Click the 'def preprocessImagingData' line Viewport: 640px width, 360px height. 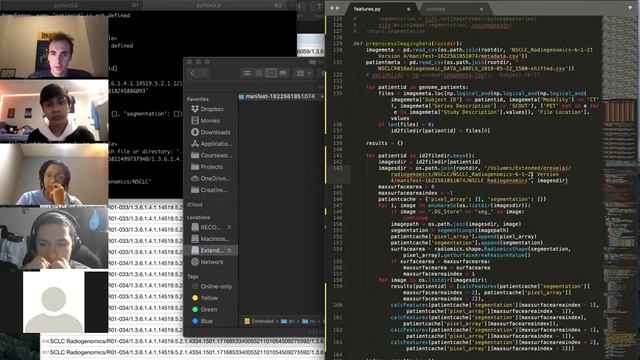(x=407, y=43)
